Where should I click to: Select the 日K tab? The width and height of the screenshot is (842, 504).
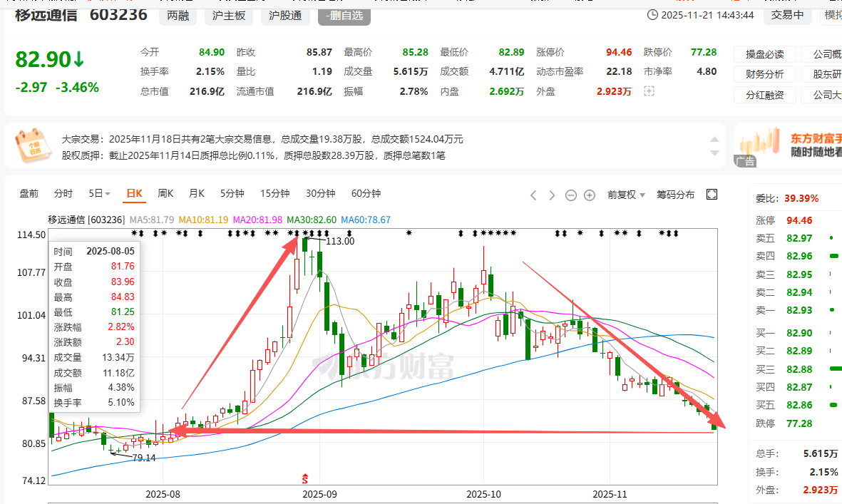(134, 193)
